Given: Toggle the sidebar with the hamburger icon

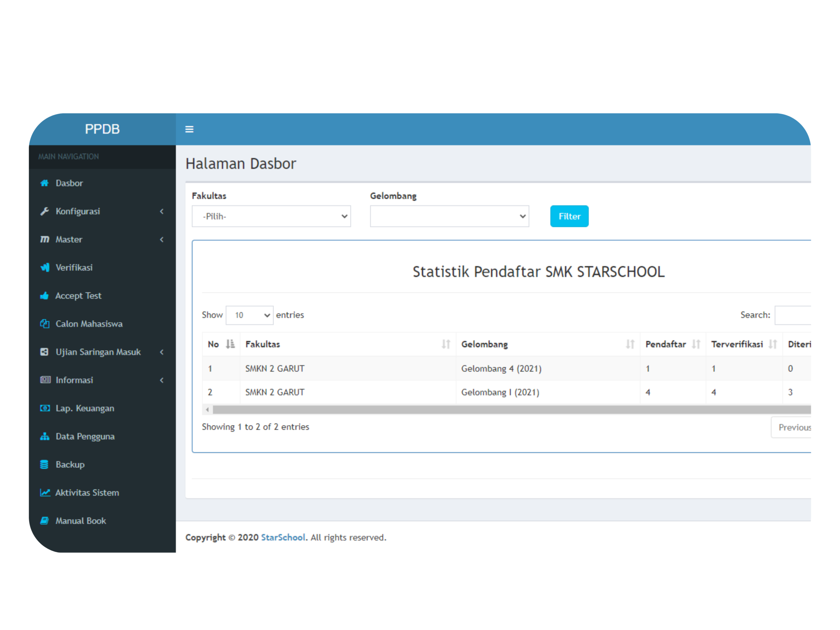Looking at the screenshot, I should click(x=189, y=129).
